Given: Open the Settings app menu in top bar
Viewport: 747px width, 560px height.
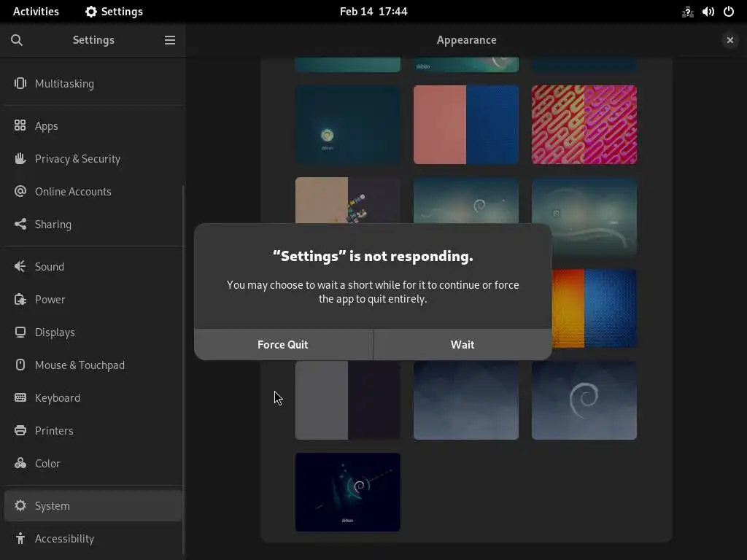Looking at the screenshot, I should click(x=114, y=12).
